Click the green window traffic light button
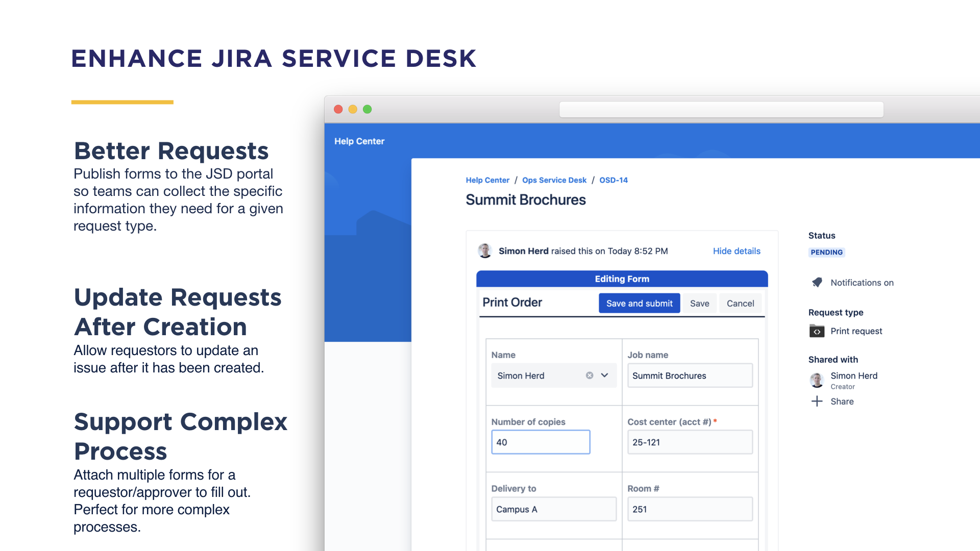 click(367, 109)
